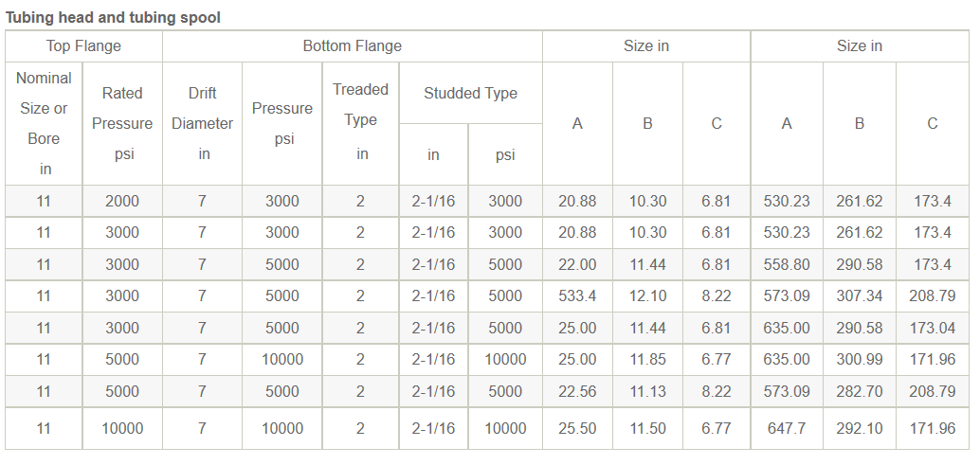980x465 pixels.
Task: Select the 'Top Flange' header cell
Action: (83, 46)
